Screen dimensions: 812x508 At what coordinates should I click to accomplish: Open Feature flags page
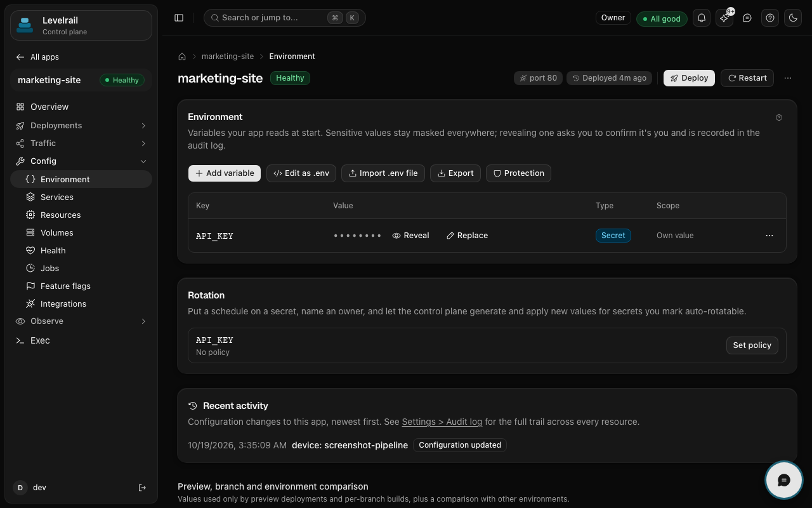(81, 286)
